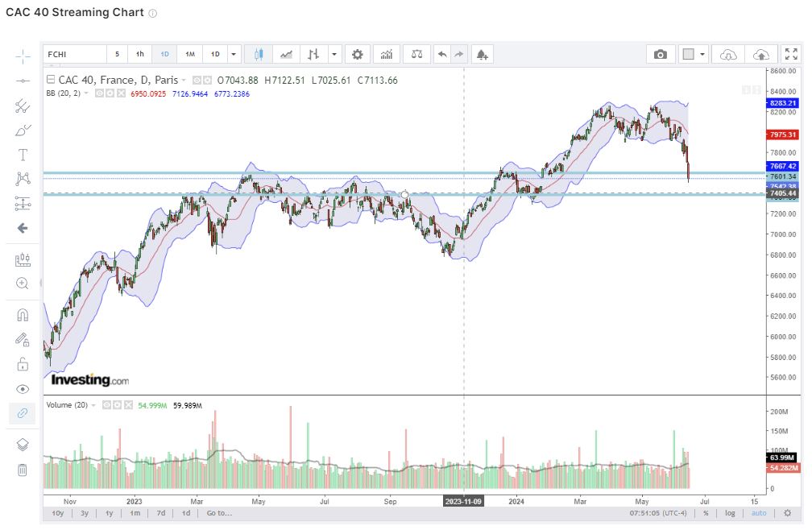Click info icon beside Streaming Chart title
The height and width of the screenshot is (530, 812).
tap(153, 14)
